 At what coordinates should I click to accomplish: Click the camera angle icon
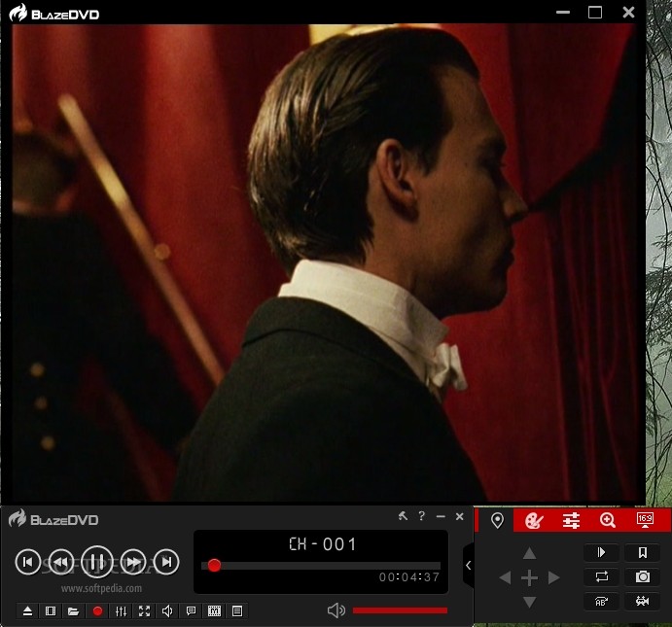point(643,601)
